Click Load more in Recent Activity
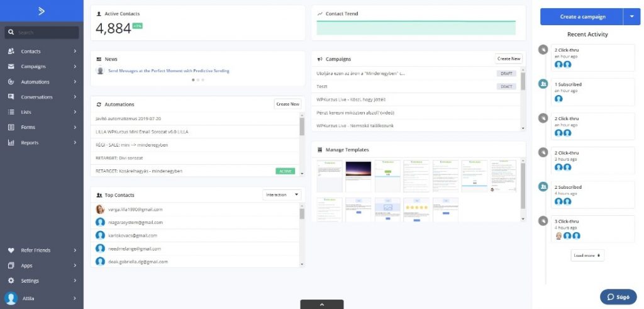 [x=587, y=256]
